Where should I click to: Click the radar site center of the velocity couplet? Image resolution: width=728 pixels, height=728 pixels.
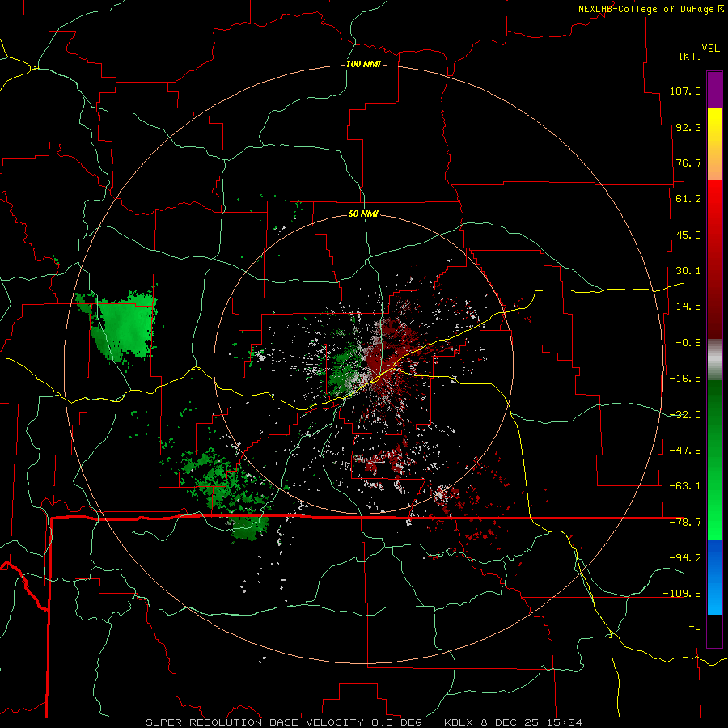pyautogui.click(x=363, y=365)
